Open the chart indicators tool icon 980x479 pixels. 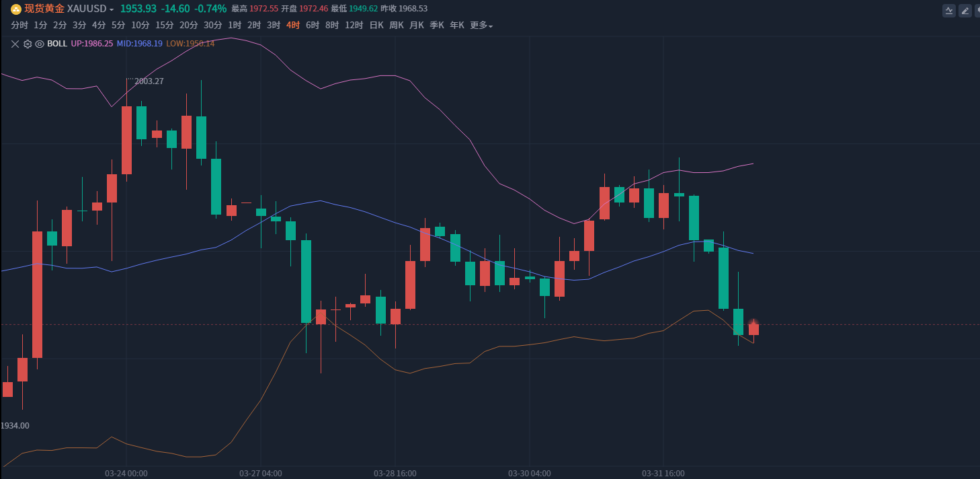[949, 10]
